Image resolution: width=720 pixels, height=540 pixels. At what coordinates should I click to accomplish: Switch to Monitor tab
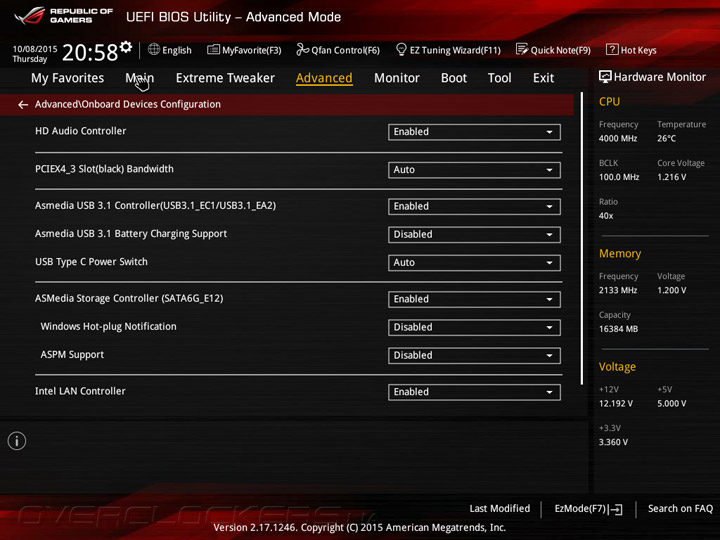397,78
